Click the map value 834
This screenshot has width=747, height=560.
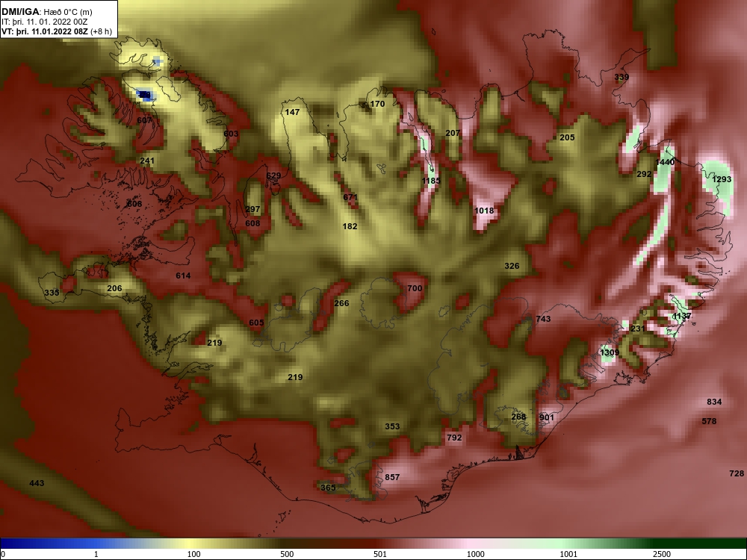point(714,402)
